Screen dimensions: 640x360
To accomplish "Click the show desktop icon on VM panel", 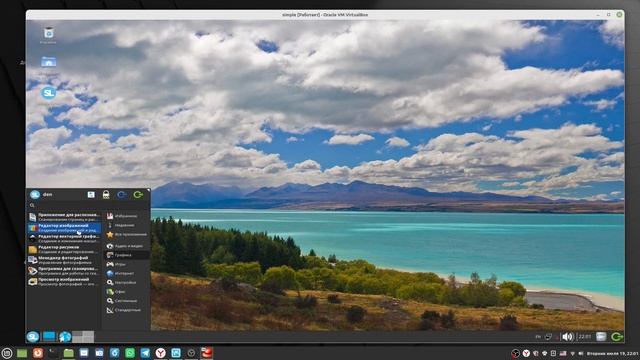I will coord(49,337).
